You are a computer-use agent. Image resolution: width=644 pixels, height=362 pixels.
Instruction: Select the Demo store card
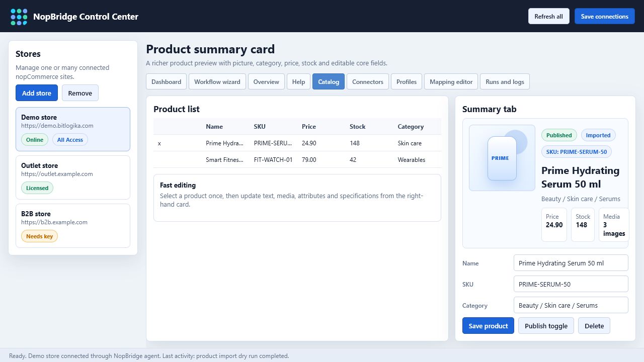coord(73,129)
